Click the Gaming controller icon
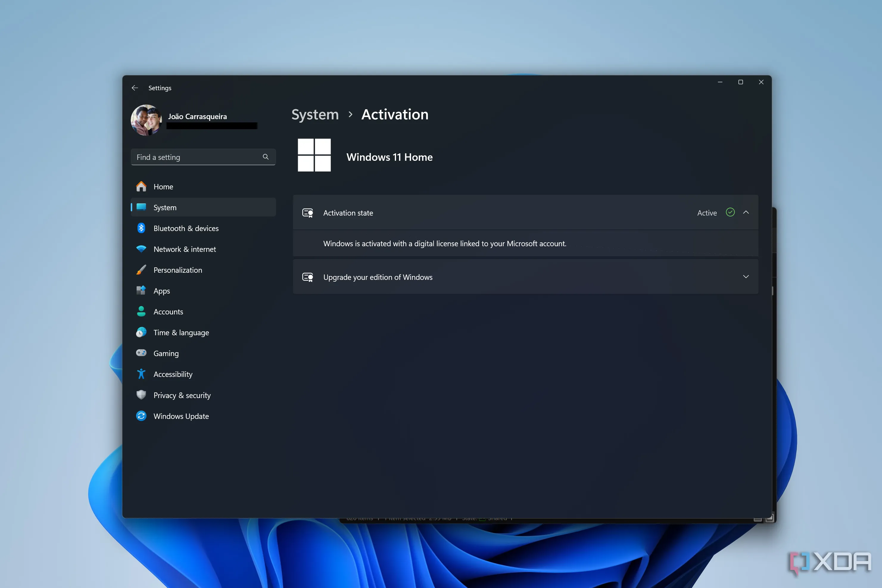882x588 pixels. click(141, 353)
